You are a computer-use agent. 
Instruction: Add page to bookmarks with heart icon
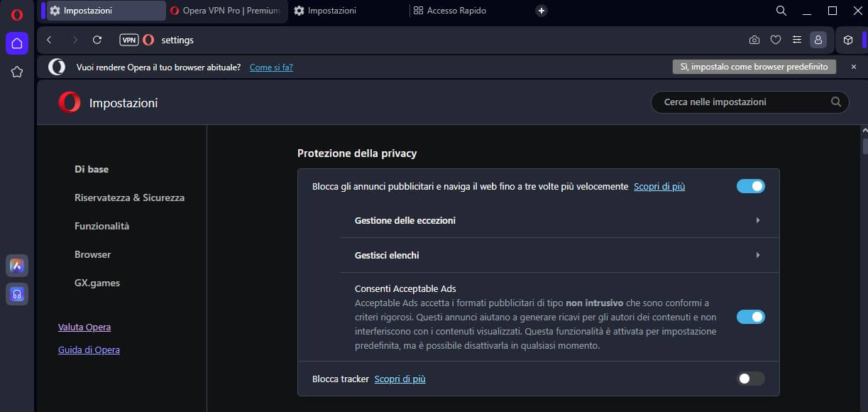776,40
